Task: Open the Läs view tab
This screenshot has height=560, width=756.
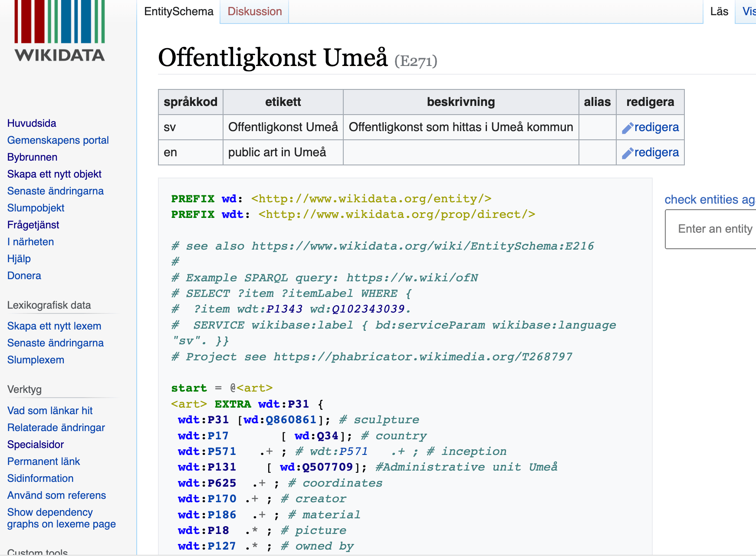Action: (x=719, y=12)
